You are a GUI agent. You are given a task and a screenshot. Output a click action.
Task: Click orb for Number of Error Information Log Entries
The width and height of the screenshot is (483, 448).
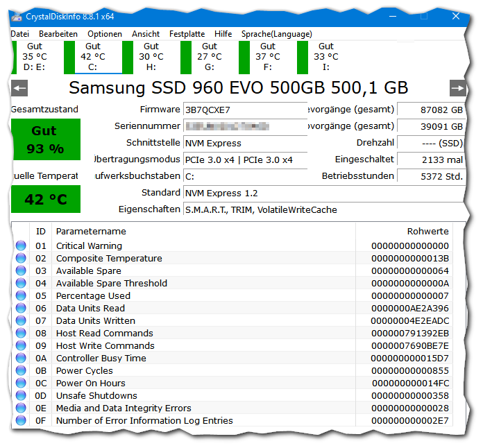pyautogui.click(x=21, y=420)
